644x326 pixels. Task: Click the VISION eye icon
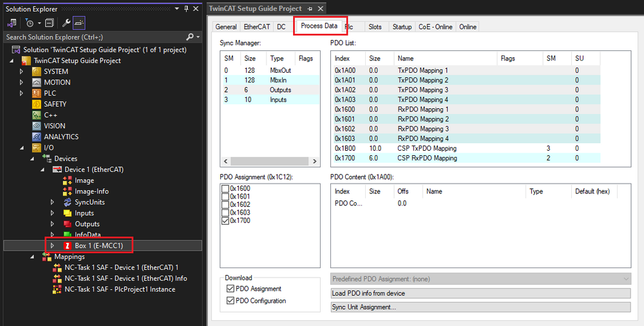[x=37, y=126]
